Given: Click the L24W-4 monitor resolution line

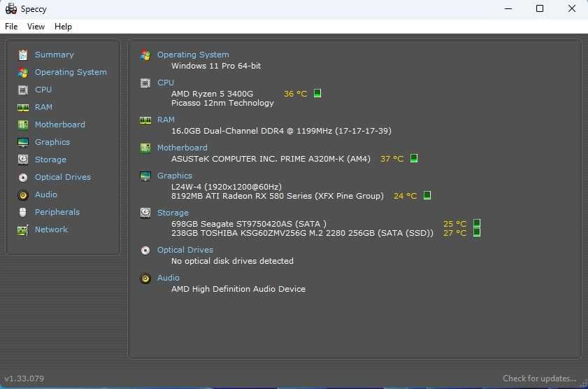Looking at the screenshot, I should (x=227, y=187).
